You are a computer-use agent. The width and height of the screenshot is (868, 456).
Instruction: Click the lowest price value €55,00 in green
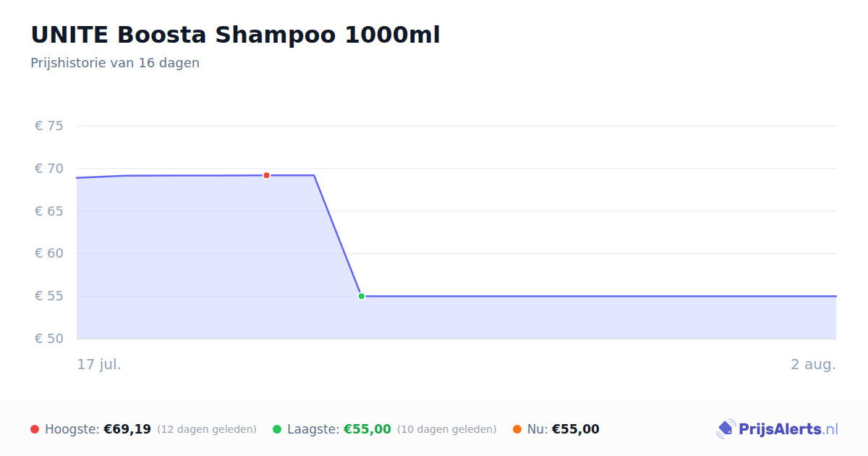(x=367, y=429)
